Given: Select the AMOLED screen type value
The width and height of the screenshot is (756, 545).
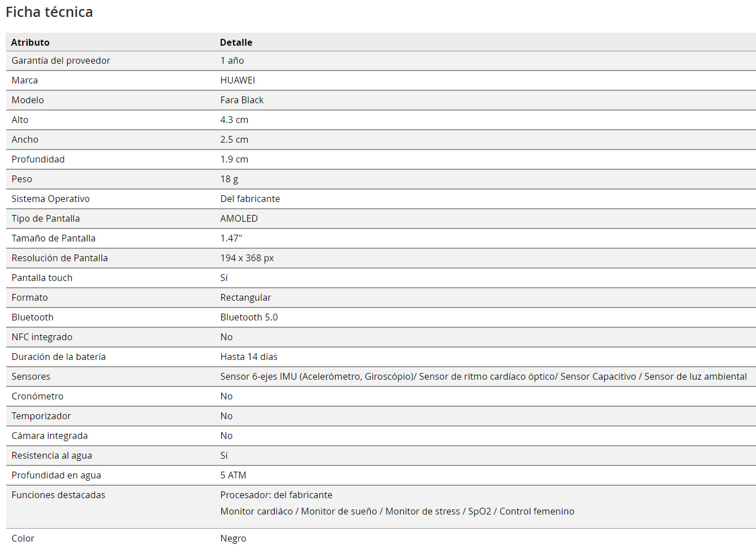Looking at the screenshot, I should [x=239, y=218].
